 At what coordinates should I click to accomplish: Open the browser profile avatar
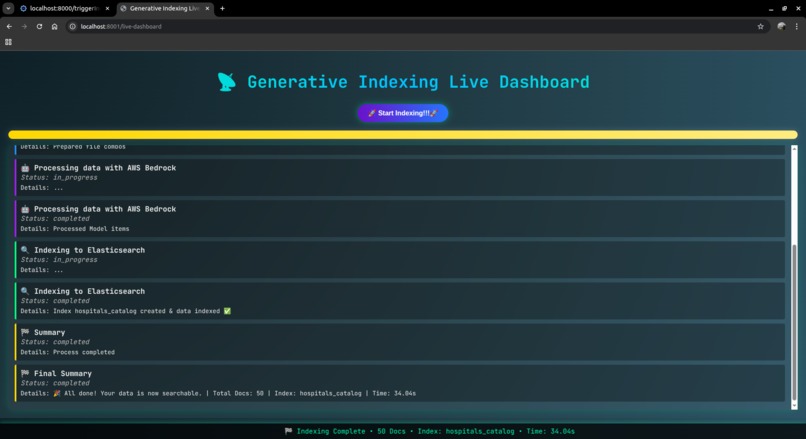(781, 26)
